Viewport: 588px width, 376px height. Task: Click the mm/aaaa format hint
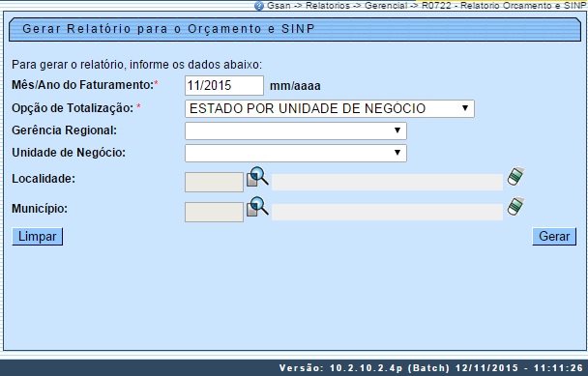295,86
